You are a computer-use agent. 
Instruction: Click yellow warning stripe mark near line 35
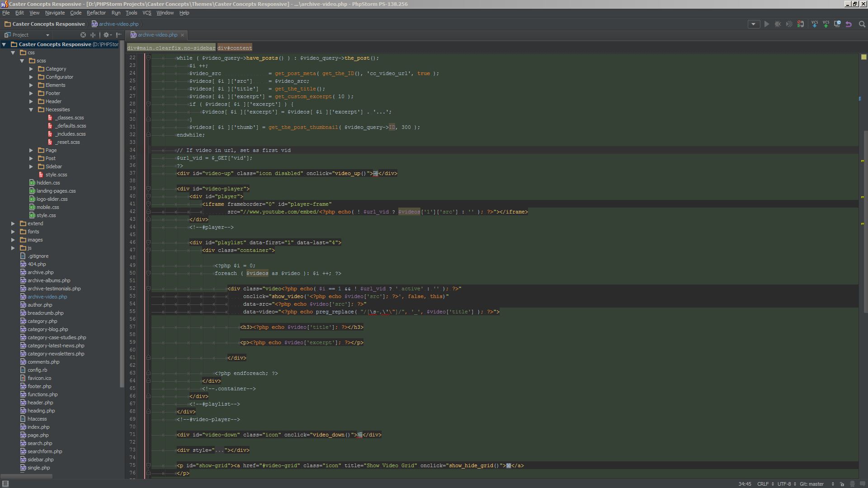pyautogui.click(x=863, y=161)
